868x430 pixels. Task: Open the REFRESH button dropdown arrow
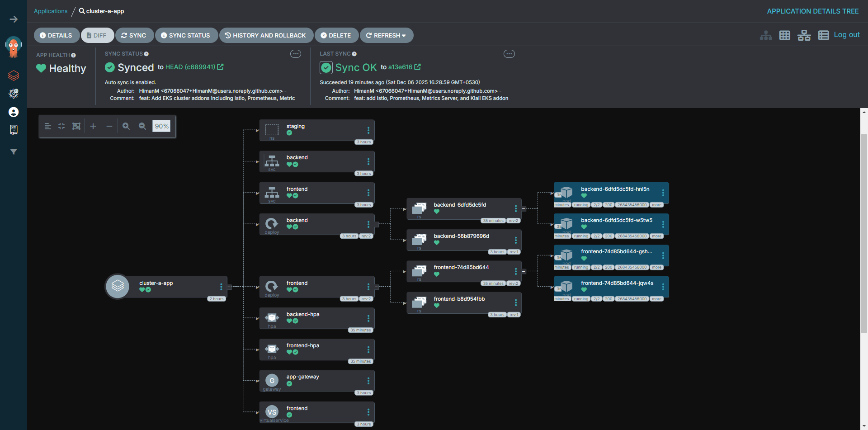click(404, 35)
